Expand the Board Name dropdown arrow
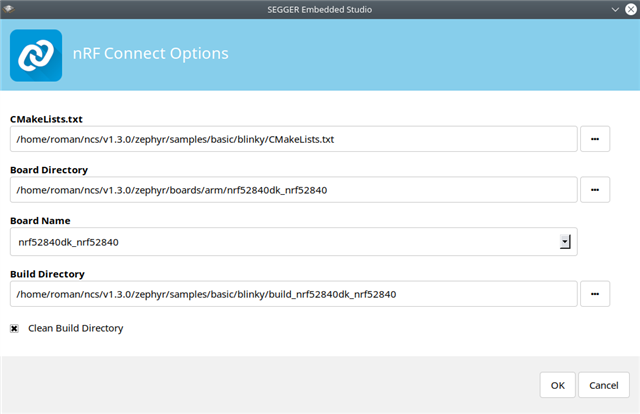This screenshot has height=414, width=640. pos(565,242)
